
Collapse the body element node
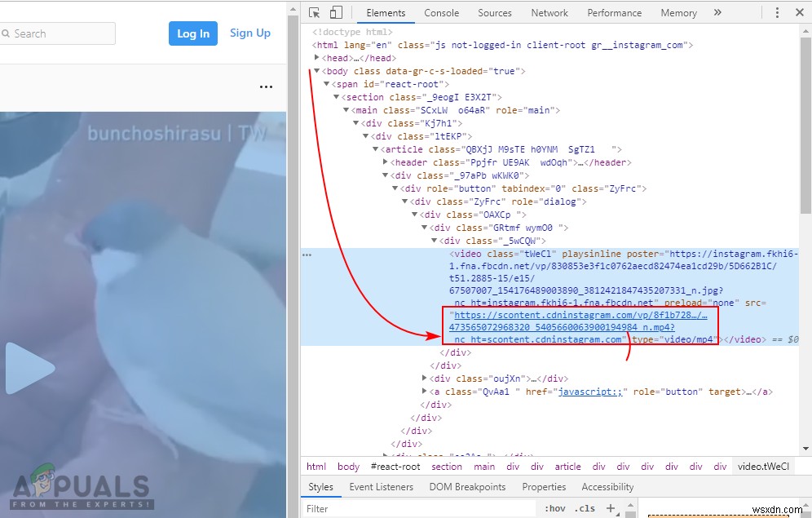(316, 70)
